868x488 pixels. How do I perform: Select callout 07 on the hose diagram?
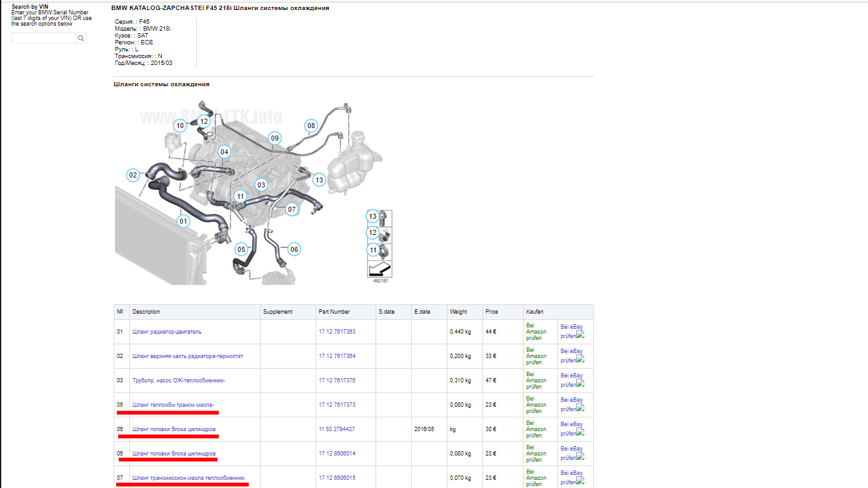pos(291,209)
